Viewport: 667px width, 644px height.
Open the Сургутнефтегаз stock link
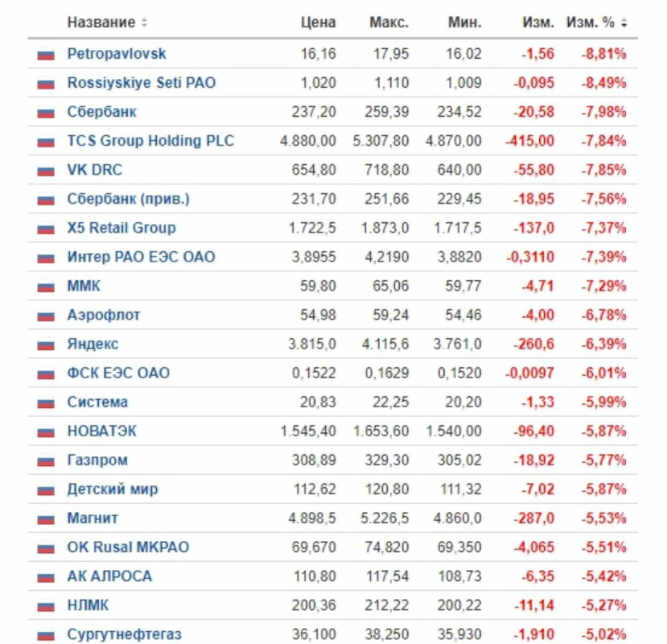124,634
